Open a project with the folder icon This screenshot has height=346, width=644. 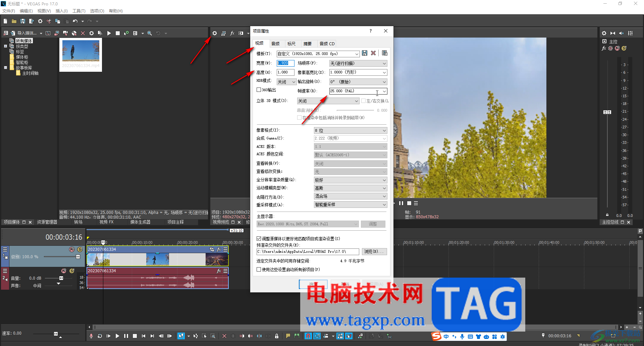tap(14, 21)
